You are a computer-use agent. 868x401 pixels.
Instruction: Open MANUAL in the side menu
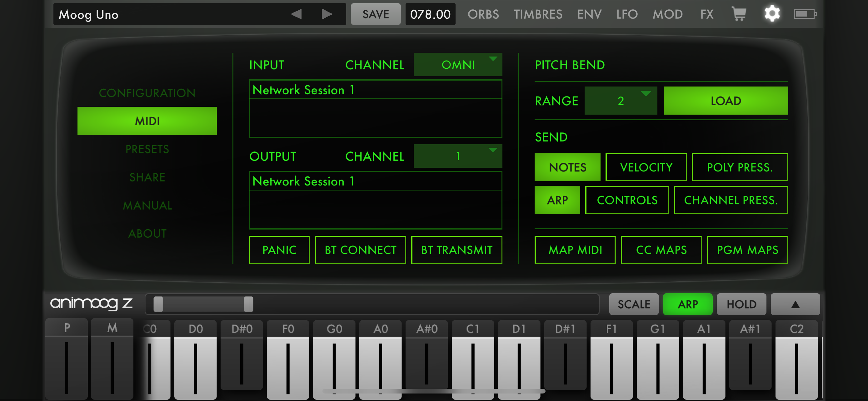(x=147, y=205)
